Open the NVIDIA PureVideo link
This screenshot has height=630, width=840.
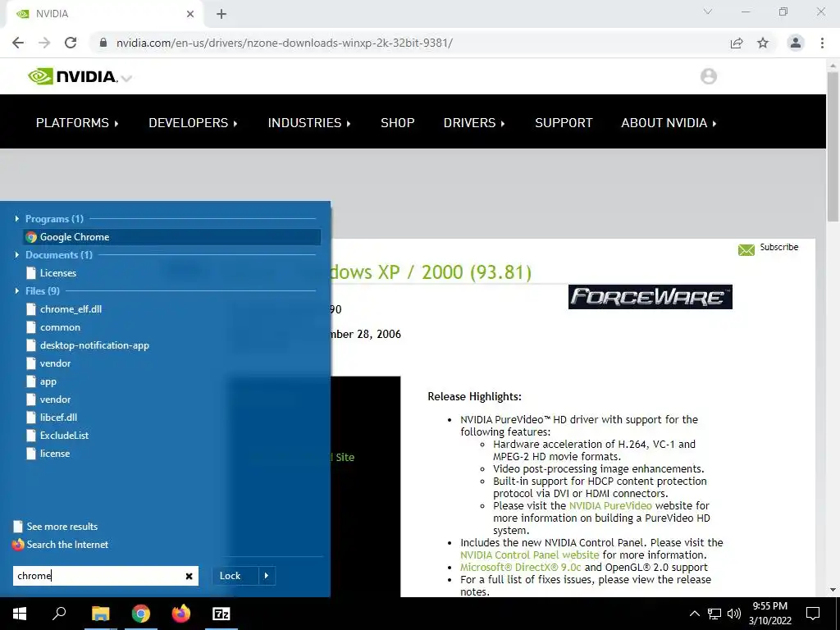[610, 505]
